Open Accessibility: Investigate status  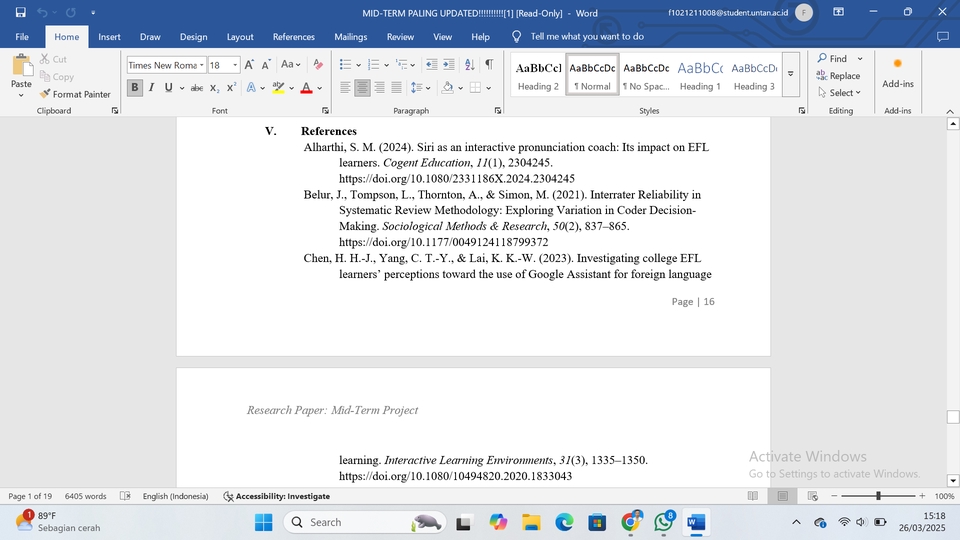click(276, 496)
